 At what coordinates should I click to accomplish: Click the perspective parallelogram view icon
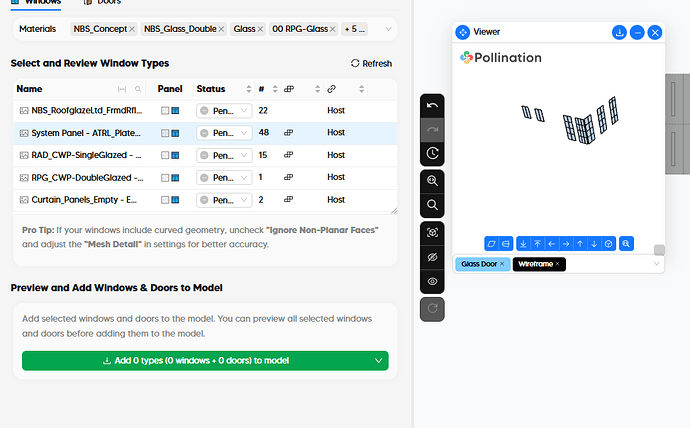point(492,244)
